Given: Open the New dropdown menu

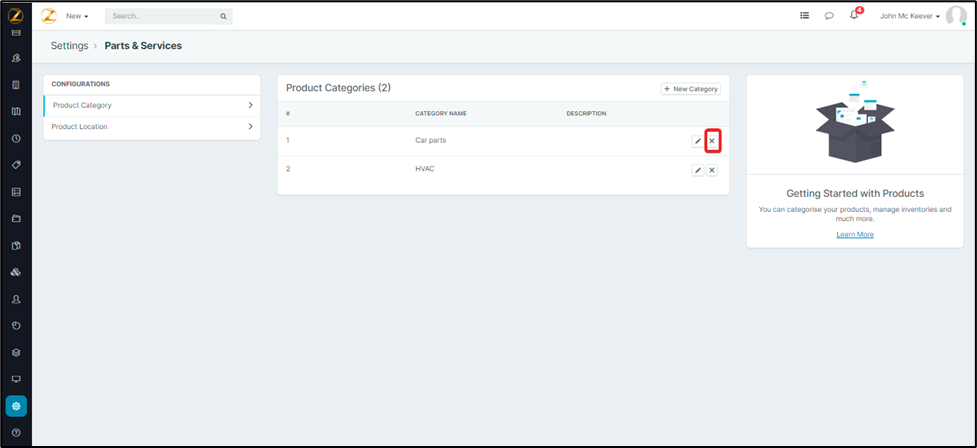Looking at the screenshot, I should click(77, 16).
